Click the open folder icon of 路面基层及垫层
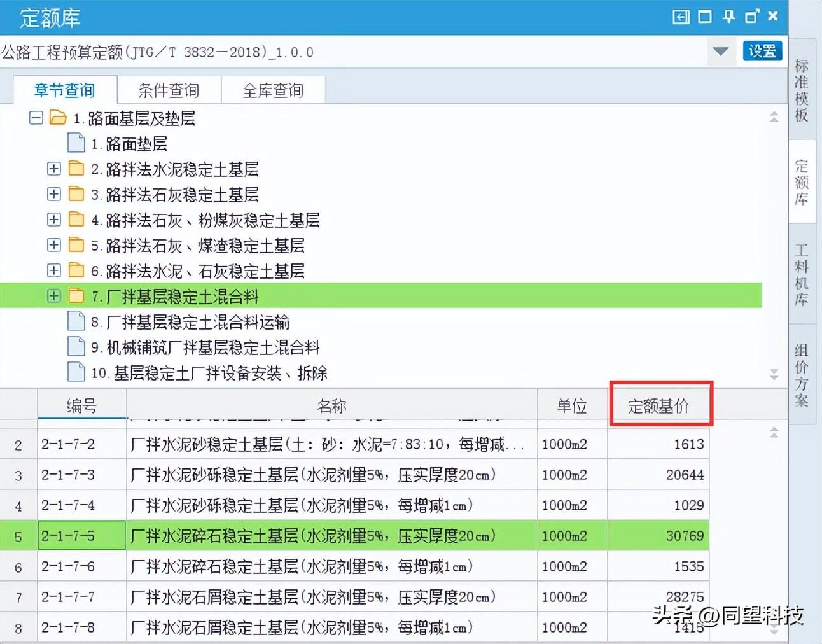 click(58, 117)
